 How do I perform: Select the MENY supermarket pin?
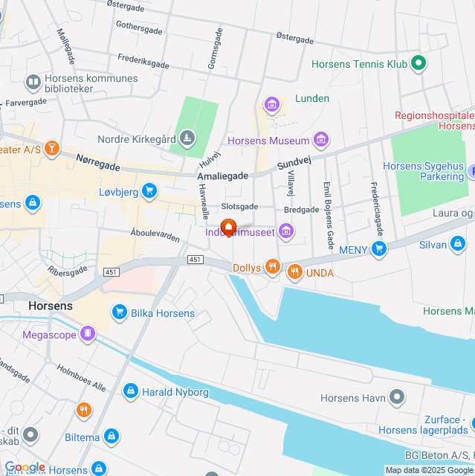379,249
